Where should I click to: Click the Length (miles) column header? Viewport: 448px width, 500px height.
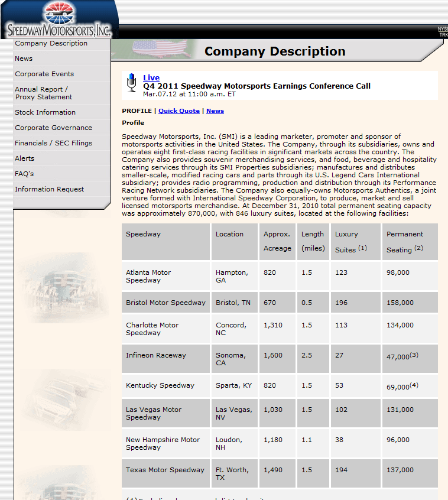tap(313, 241)
